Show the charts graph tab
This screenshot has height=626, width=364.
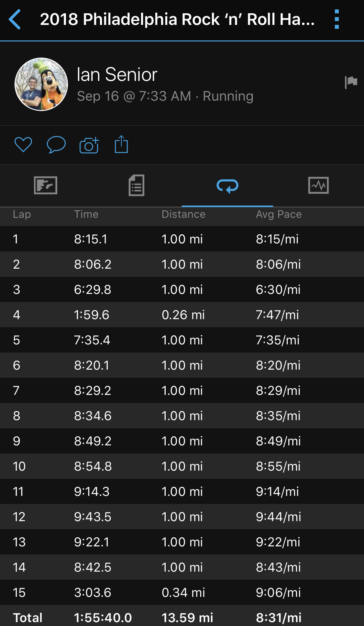click(318, 185)
